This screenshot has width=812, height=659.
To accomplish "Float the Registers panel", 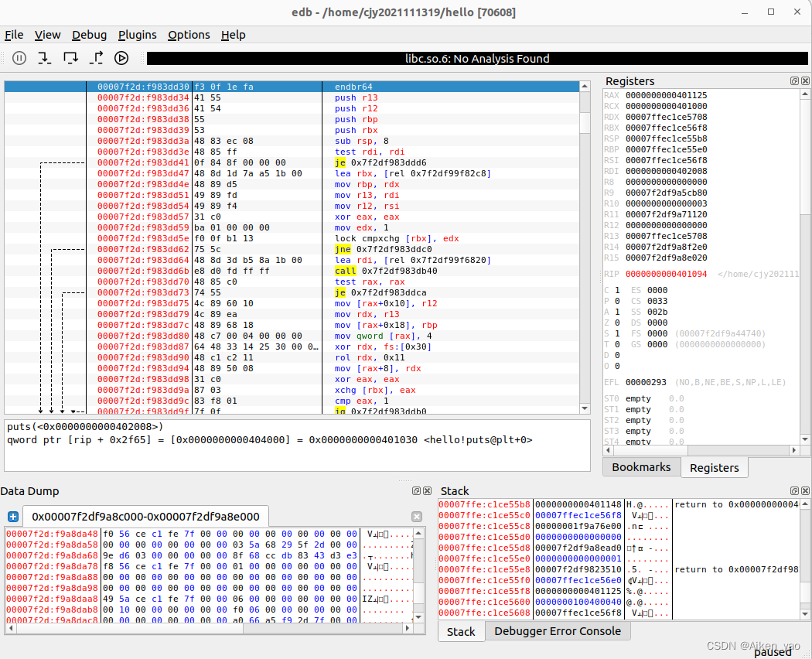I will [794, 80].
